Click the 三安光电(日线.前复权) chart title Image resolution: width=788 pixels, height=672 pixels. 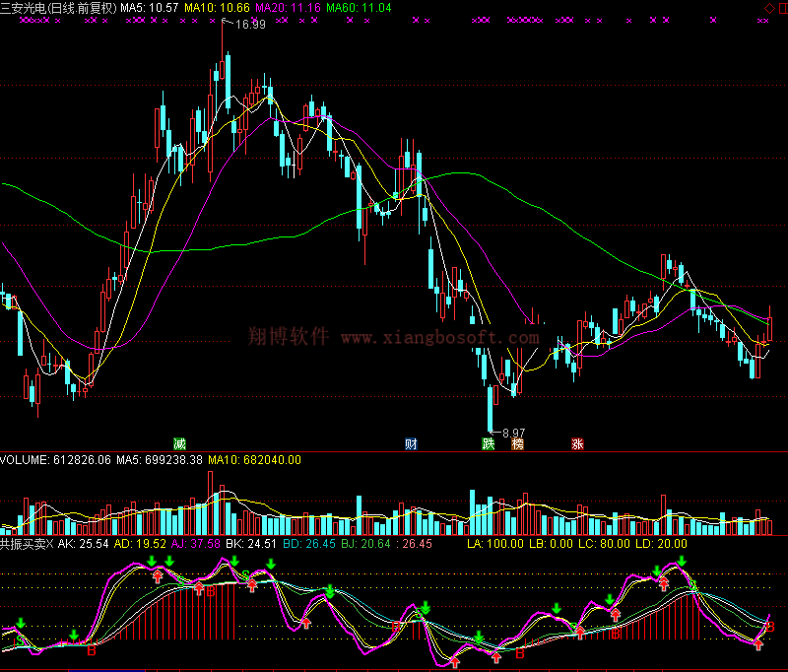click(x=58, y=8)
